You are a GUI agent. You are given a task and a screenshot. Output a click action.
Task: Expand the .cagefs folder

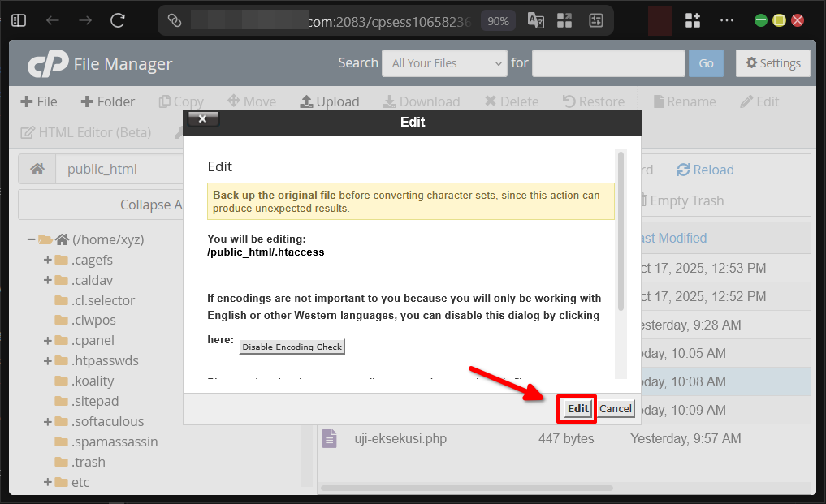point(46,260)
